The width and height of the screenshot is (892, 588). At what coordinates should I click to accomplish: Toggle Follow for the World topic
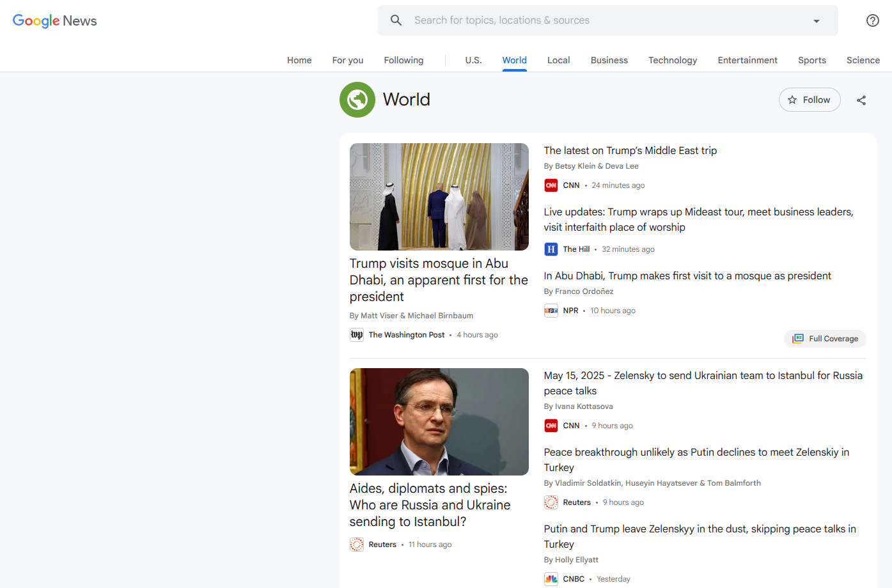(809, 100)
